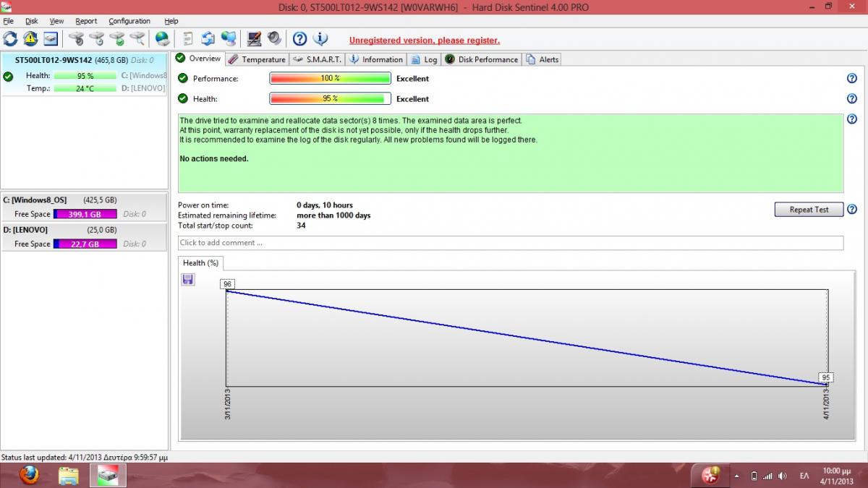Viewport: 868px width, 488px height.
Task: Open the Help menu
Action: point(171,21)
